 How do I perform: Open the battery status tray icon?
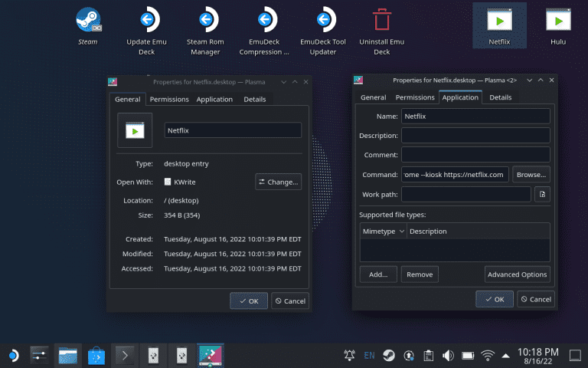click(468, 355)
